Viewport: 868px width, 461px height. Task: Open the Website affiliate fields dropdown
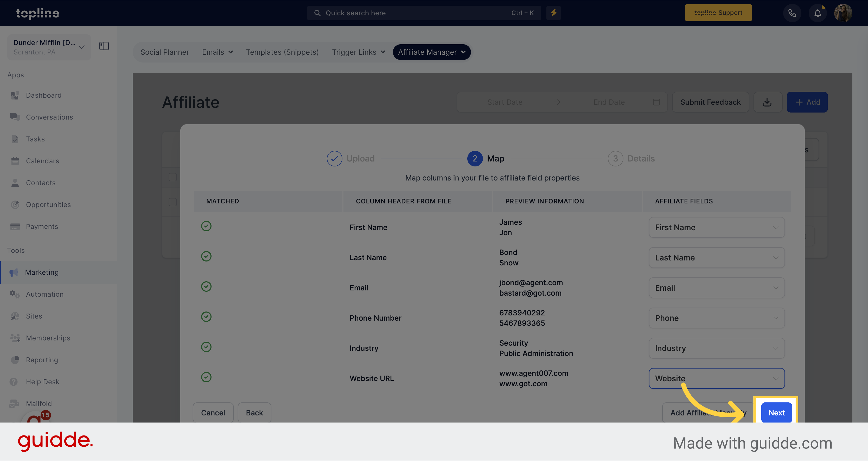(716, 378)
